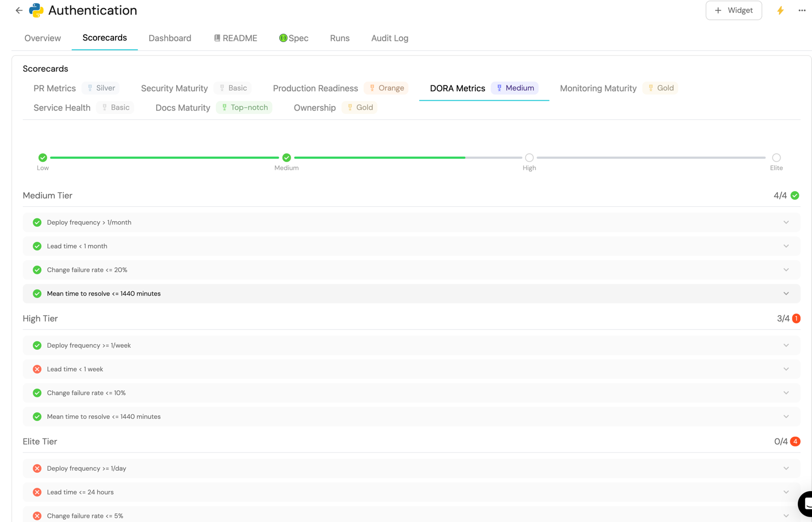Open the Runs tab
812x522 pixels.
point(340,38)
